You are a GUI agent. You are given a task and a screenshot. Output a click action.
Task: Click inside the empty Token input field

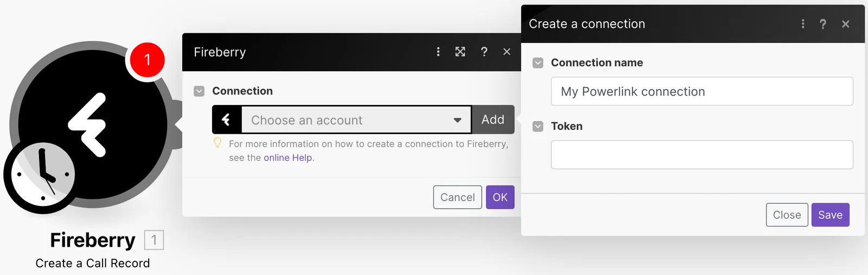point(702,155)
